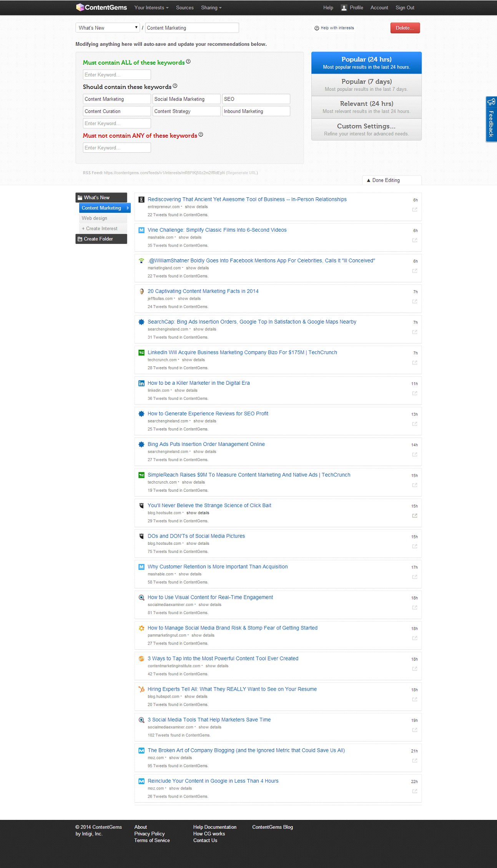
Task: Click the Social Media Marketing keyword field
Action: (186, 99)
